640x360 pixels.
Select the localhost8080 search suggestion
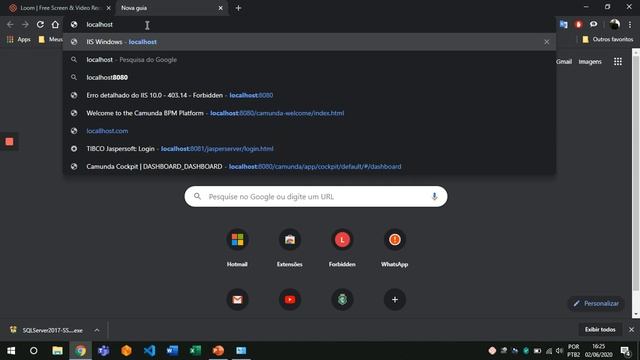point(309,77)
